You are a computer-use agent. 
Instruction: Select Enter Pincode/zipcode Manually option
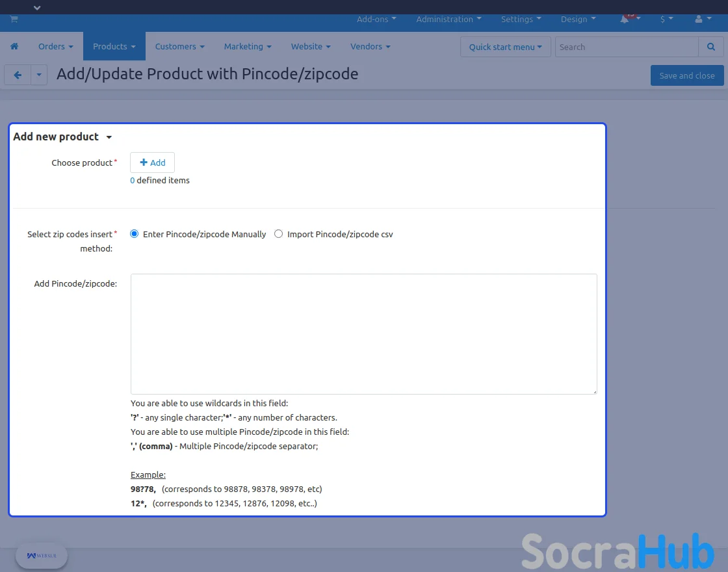click(135, 234)
